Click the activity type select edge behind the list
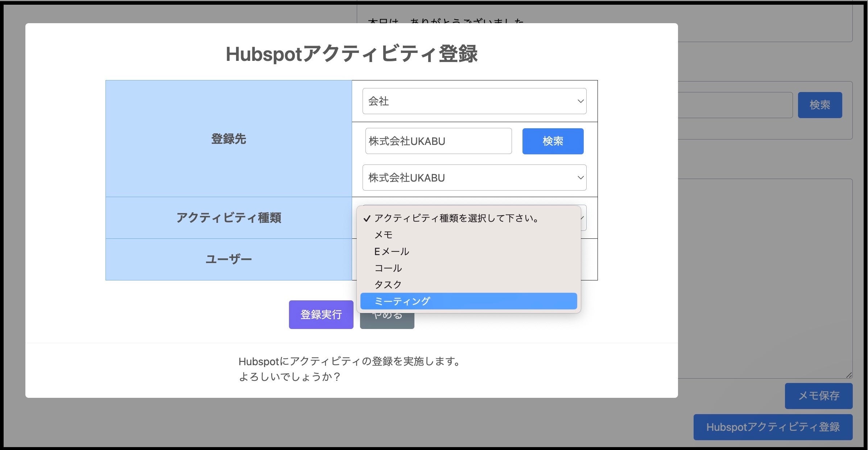868x450 pixels. [x=583, y=218]
